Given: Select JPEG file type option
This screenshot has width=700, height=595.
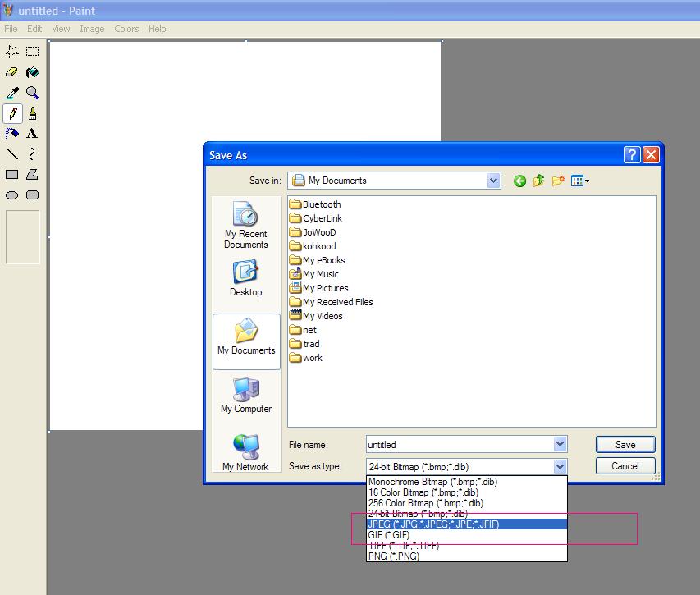Looking at the screenshot, I should tap(466, 524).
